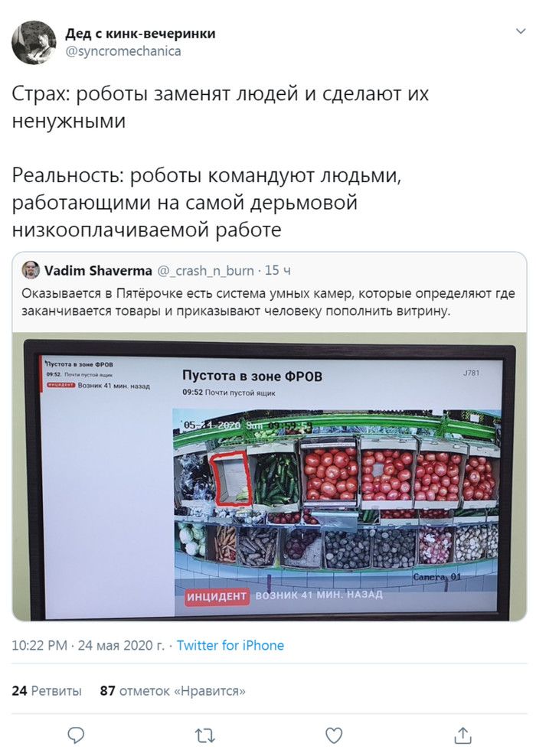The width and height of the screenshot is (536, 756).
Task: Open Vadim Shaverma's small avatar
Action: 31,270
